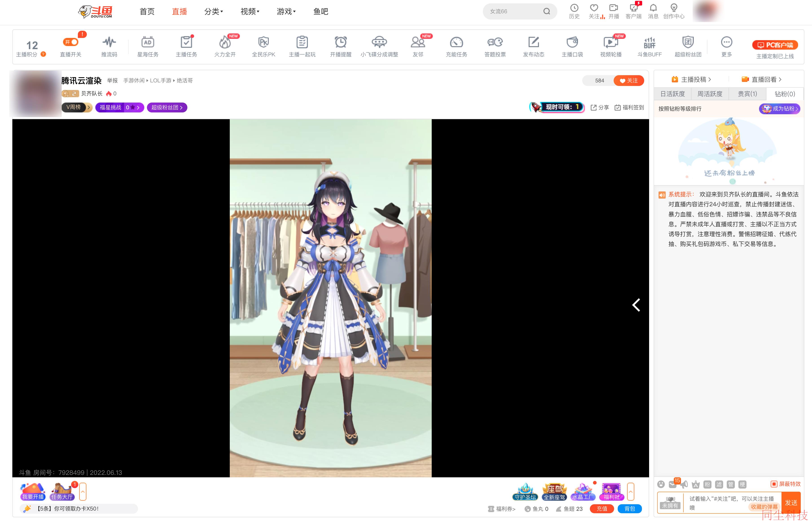This screenshot has height=524, width=812.
Task: Open 关注 heart icon in header
Action: click(x=594, y=8)
